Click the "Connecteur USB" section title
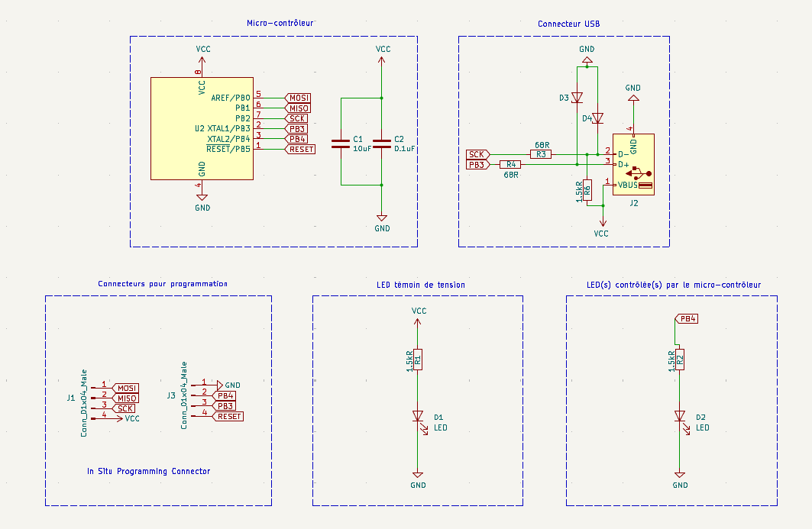Image resolution: width=812 pixels, height=529 pixels. pyautogui.click(x=568, y=24)
